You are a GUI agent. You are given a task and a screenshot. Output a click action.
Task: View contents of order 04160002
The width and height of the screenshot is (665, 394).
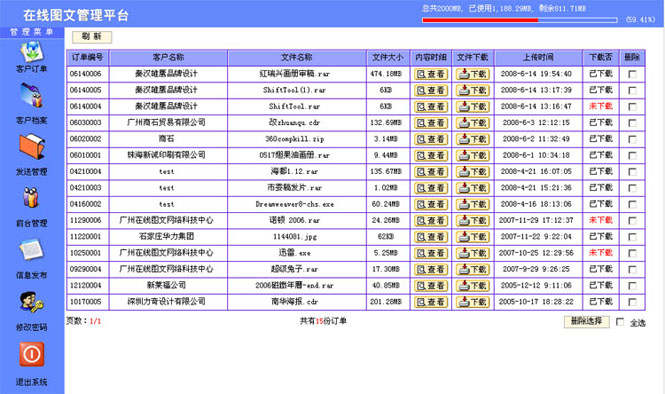[x=431, y=204]
